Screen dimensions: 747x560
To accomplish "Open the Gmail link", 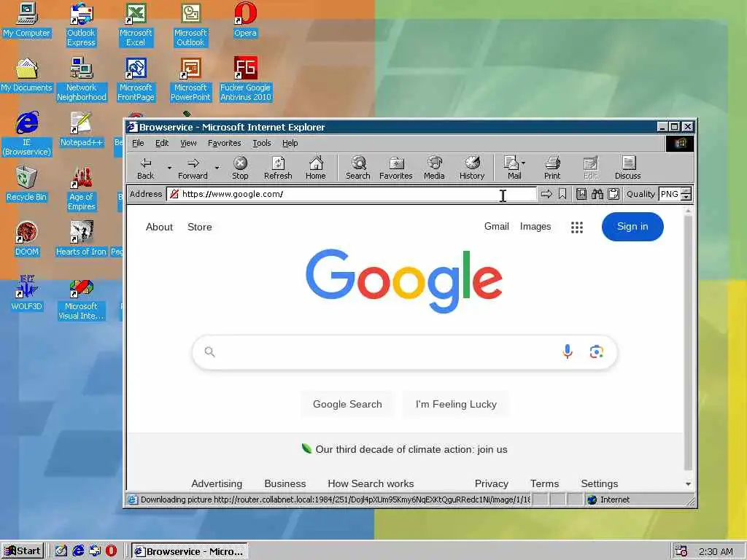I will point(496,227).
